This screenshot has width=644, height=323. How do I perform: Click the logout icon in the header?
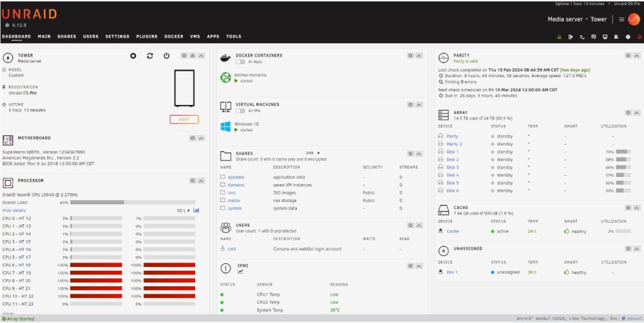coord(571,37)
